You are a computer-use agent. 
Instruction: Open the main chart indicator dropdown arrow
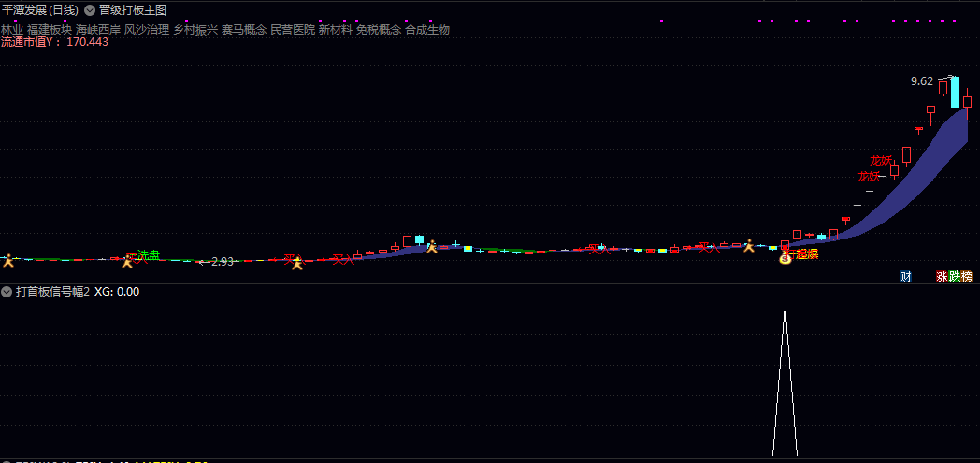tap(90, 10)
